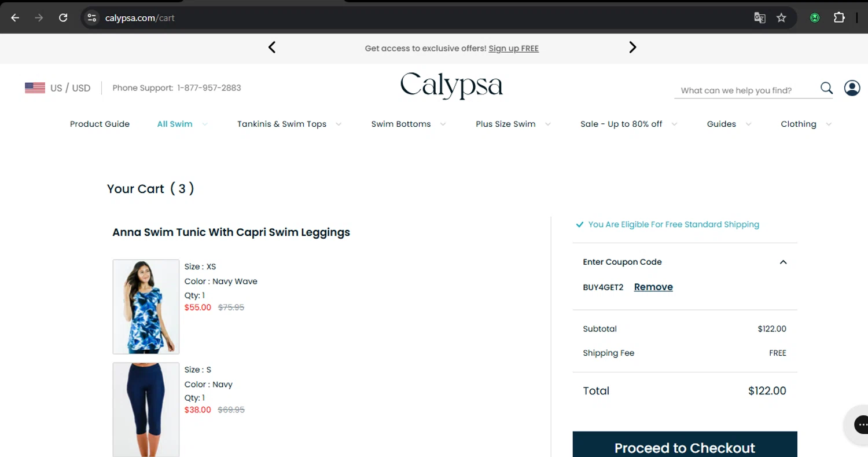Click the Total $122.00 amount
The height and width of the screenshot is (457, 868).
pos(767,391)
